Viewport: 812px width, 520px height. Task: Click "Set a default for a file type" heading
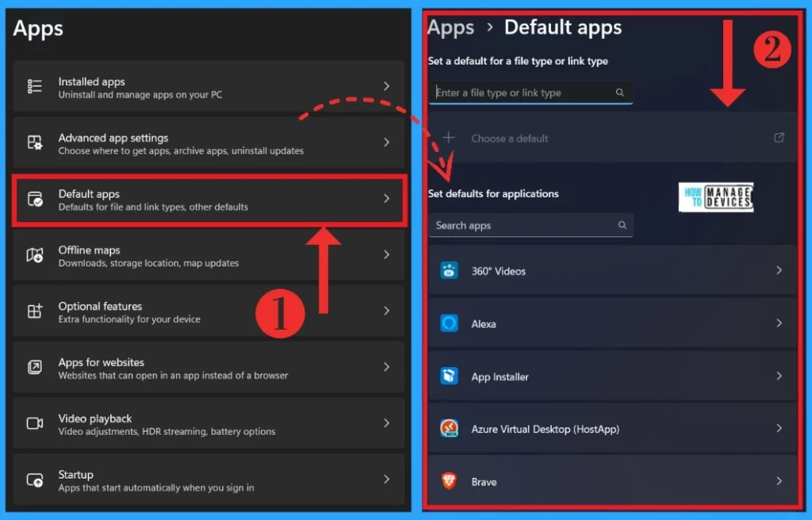518,61
